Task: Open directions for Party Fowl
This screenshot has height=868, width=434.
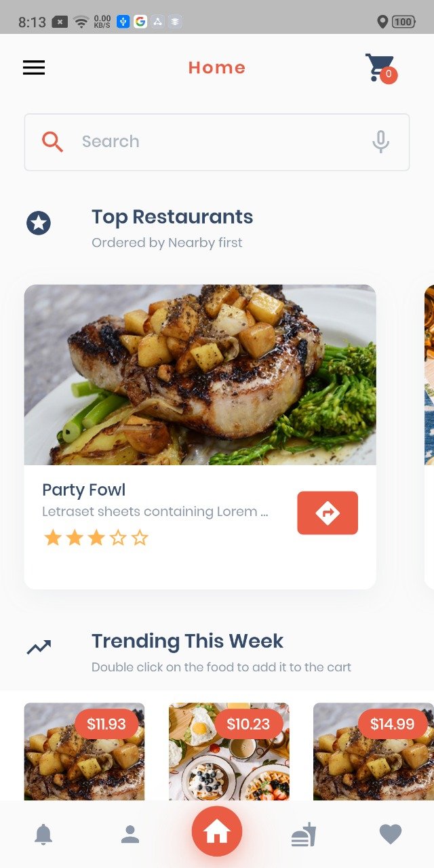Action: pyautogui.click(x=328, y=513)
